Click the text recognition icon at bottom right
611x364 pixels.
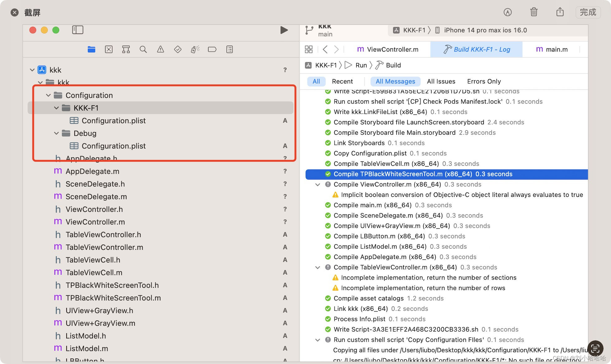tap(595, 348)
